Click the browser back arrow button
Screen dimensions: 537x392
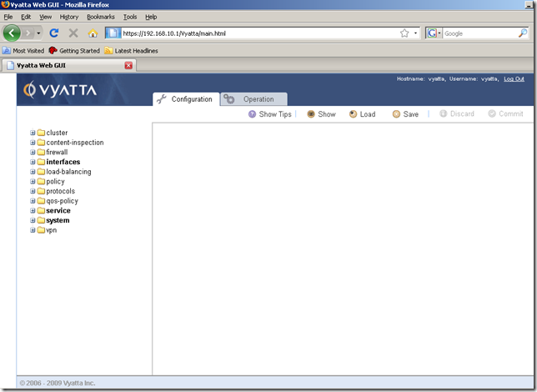12,33
